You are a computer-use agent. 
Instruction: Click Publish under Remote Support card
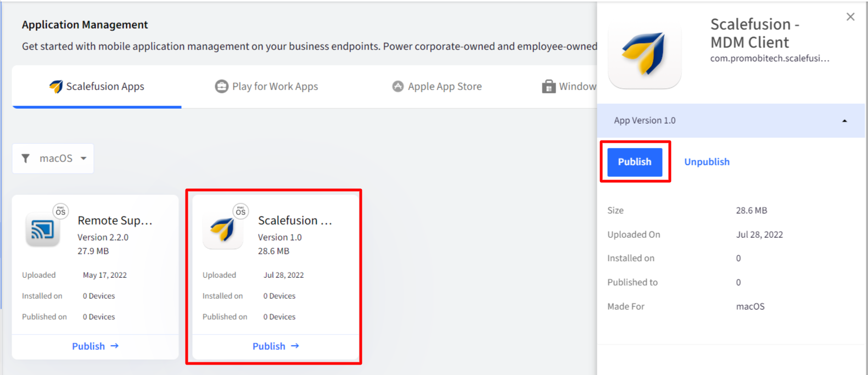95,346
